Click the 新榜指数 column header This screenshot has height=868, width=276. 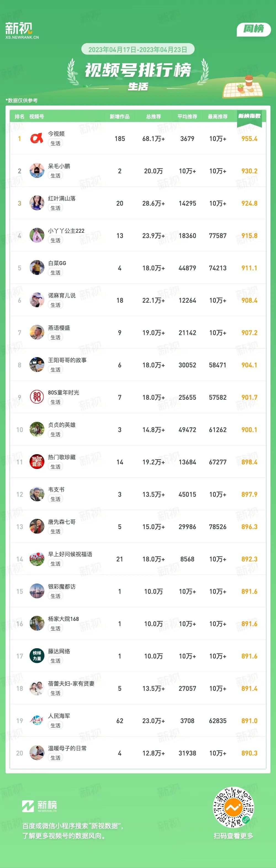(250, 116)
